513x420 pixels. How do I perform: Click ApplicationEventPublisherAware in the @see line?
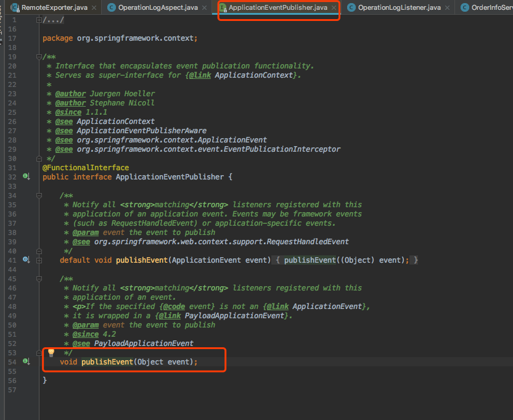tap(141, 131)
